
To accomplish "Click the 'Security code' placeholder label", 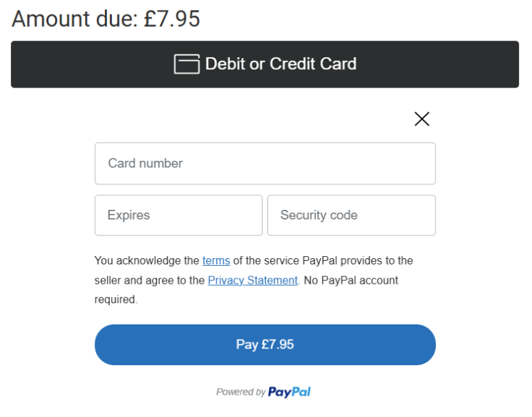I will pyautogui.click(x=319, y=215).
